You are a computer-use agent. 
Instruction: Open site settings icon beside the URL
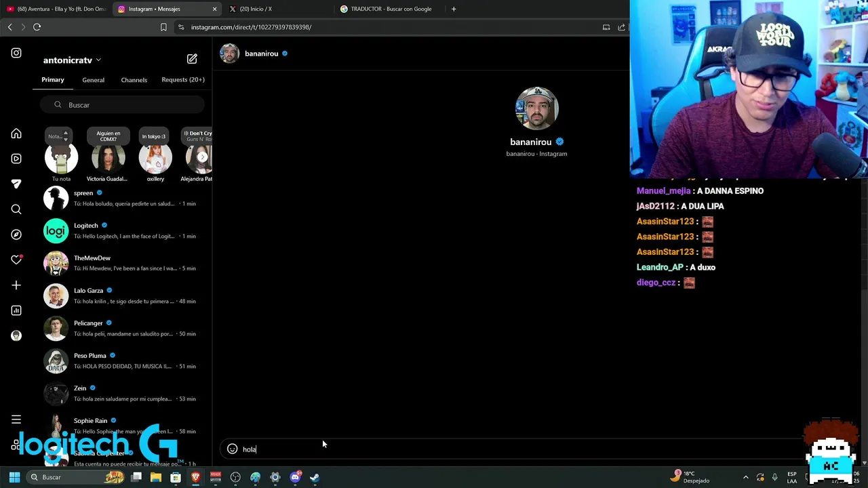tap(180, 27)
